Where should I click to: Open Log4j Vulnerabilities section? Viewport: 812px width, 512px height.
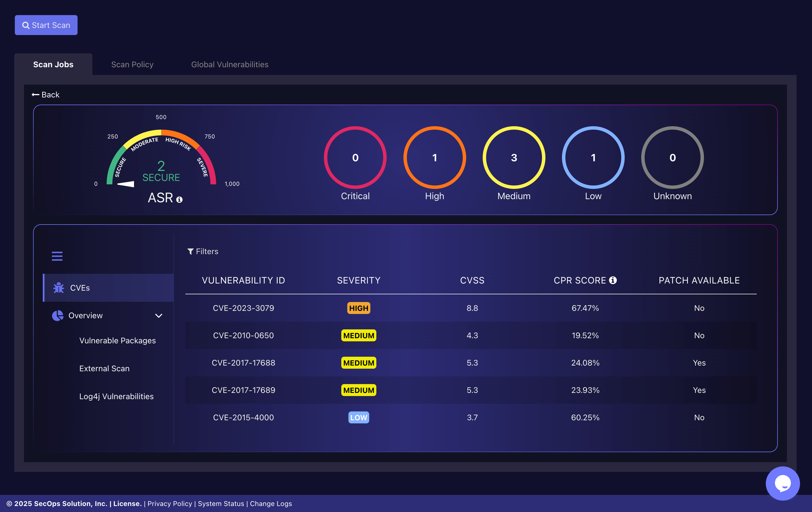point(116,396)
